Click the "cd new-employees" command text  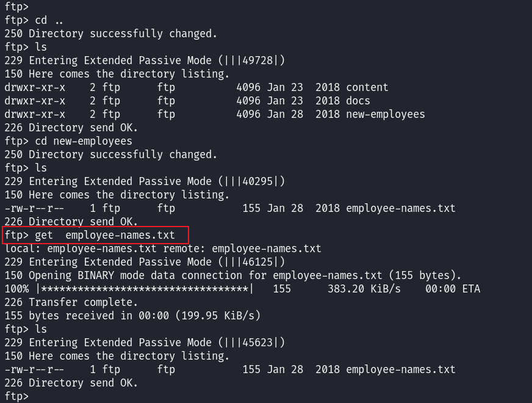point(84,141)
